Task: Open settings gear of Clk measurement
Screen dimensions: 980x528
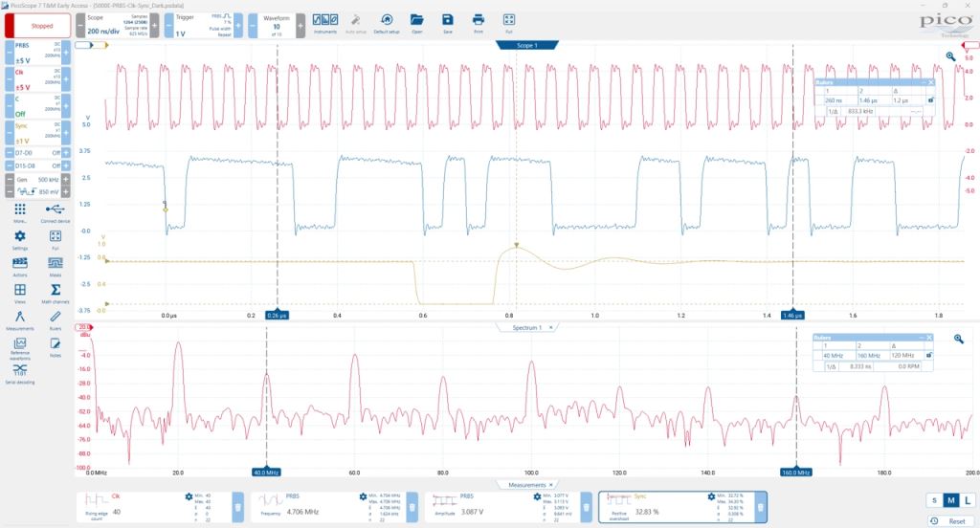Action: 189,496
